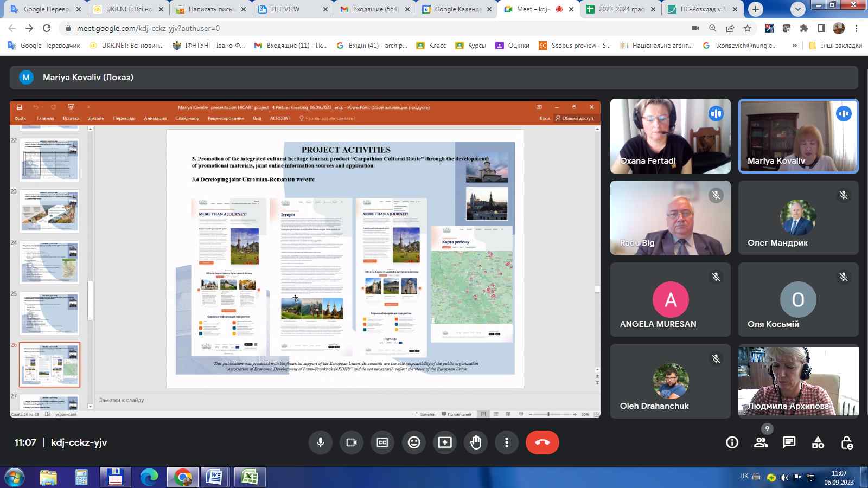The height and width of the screenshot is (488, 868).
Task: Toggle the camera on or off
Action: pyautogui.click(x=352, y=442)
